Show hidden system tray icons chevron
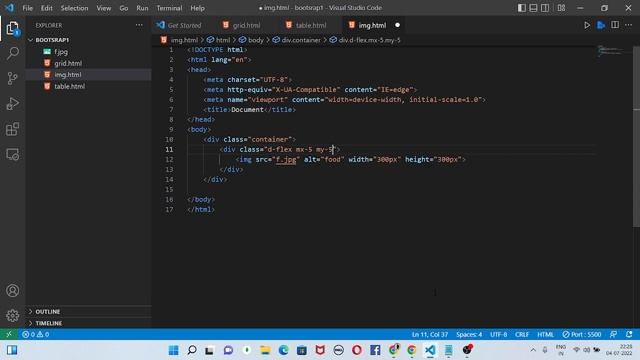The image size is (640, 360). point(533,350)
